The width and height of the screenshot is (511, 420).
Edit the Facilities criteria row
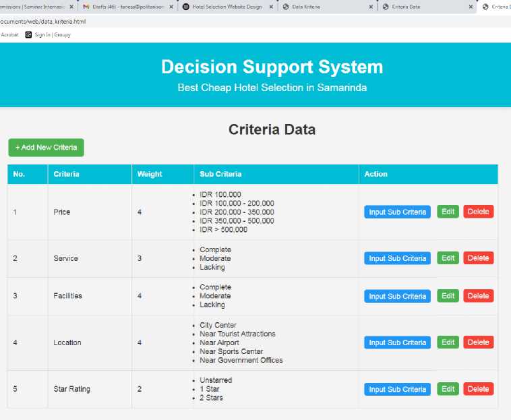[x=448, y=296]
